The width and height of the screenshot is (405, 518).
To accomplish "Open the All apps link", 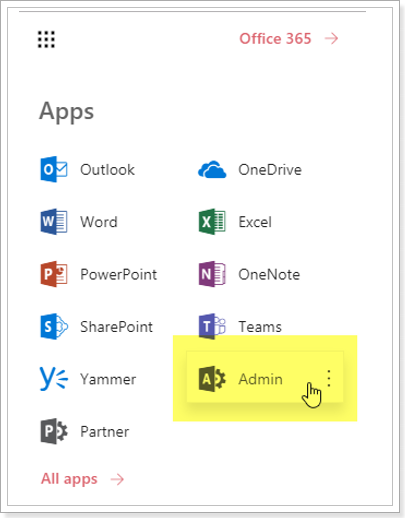I will coord(69,479).
